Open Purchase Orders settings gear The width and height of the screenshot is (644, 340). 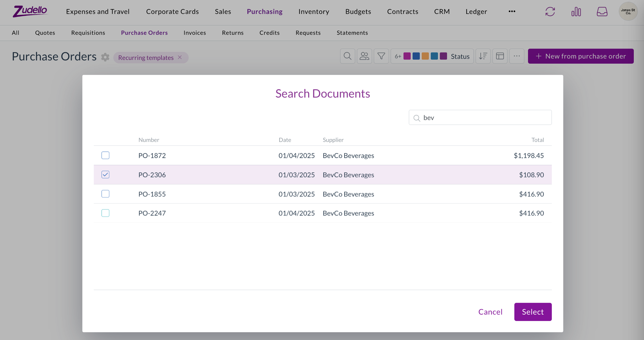click(105, 57)
